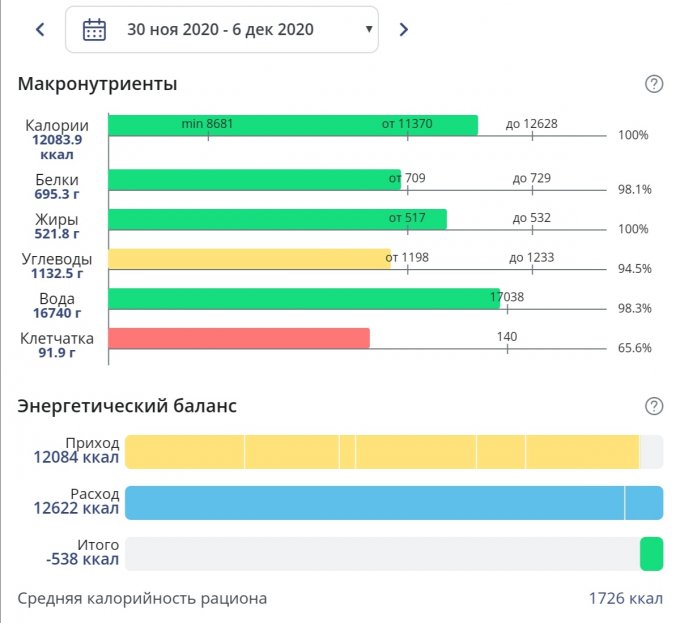Click the yellow Приход energy bar
Screen dimensions: 680x623
(x=380, y=452)
